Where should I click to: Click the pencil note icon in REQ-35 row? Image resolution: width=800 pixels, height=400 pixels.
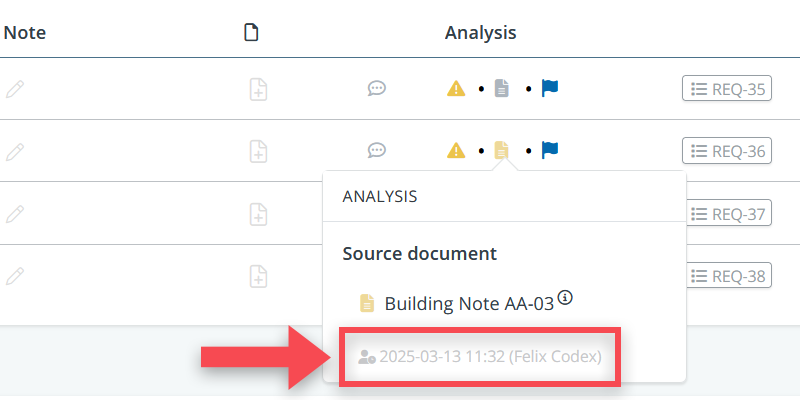click(x=15, y=89)
